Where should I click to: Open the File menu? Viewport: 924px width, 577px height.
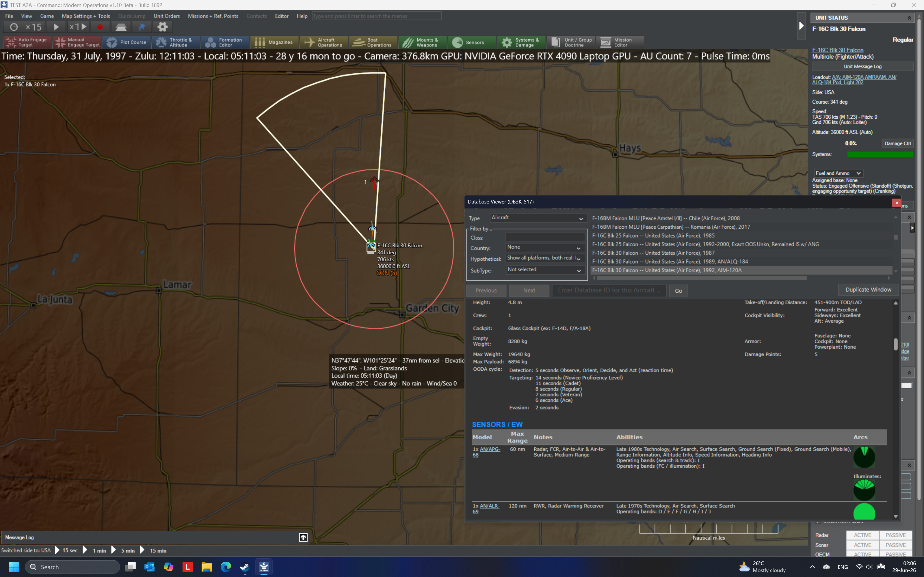click(x=9, y=16)
